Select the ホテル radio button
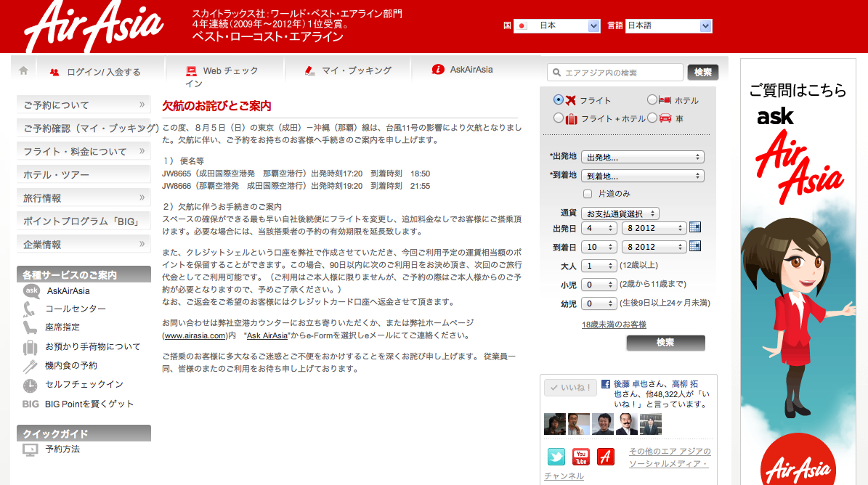Image resolution: width=868 pixels, height=485 pixels. [x=652, y=99]
